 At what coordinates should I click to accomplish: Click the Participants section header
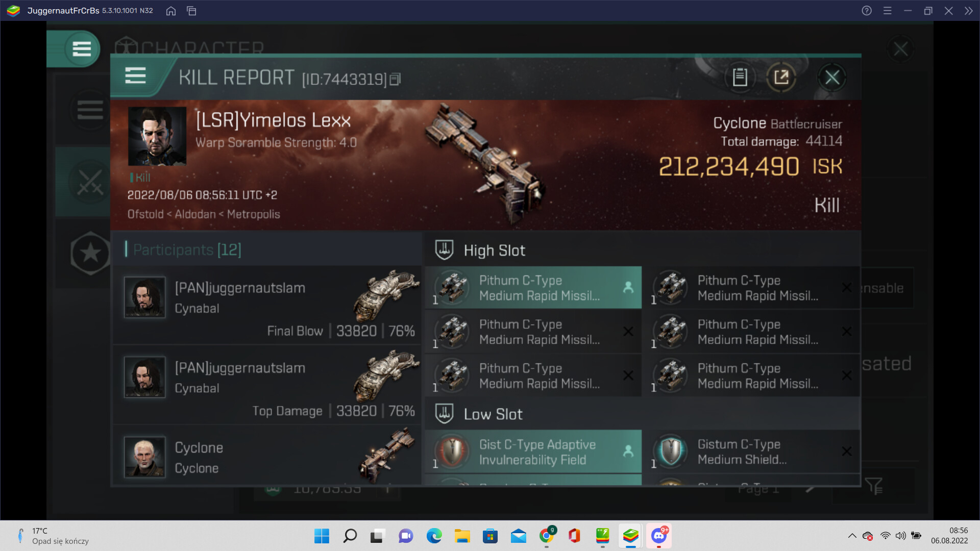[x=187, y=250]
